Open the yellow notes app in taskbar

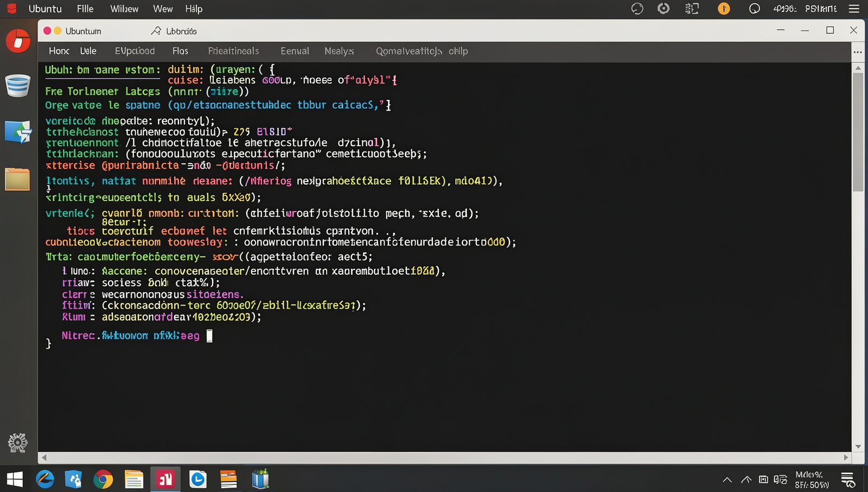pyautogui.click(x=133, y=480)
